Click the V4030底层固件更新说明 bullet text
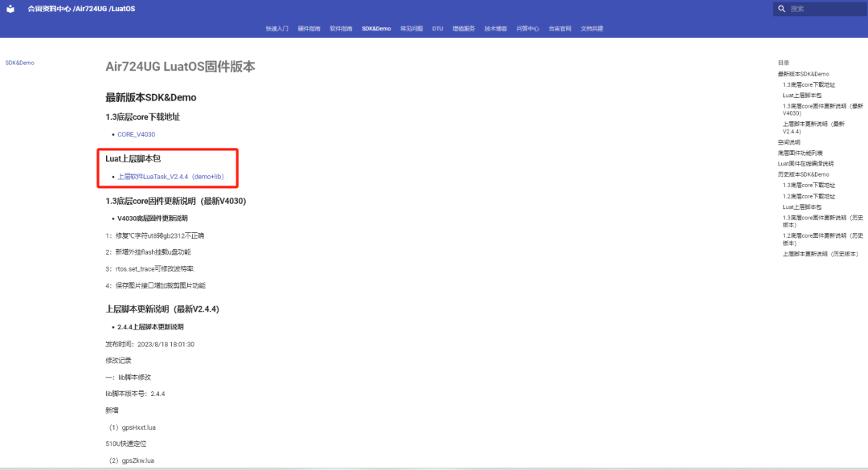868x470 pixels. tap(152, 219)
